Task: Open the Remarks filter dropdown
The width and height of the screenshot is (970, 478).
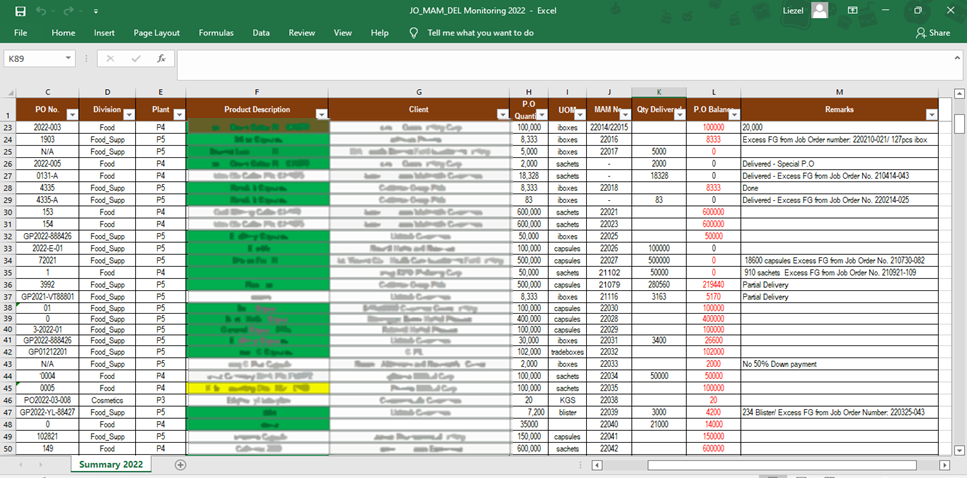Action: (x=932, y=114)
